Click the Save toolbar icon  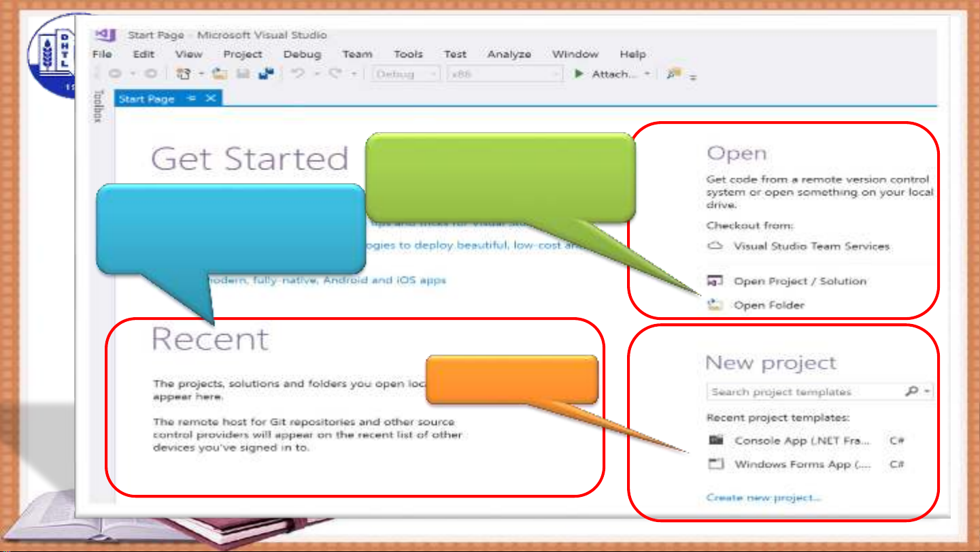pos(243,74)
